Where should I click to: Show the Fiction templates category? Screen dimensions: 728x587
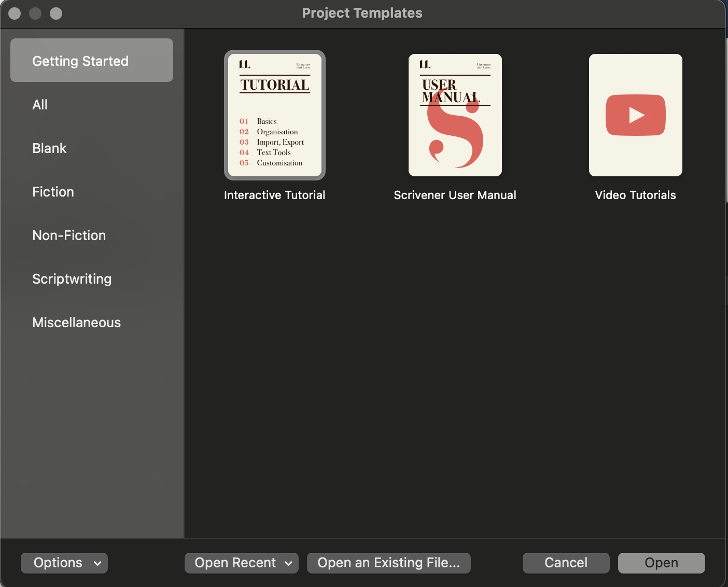[x=92, y=192]
